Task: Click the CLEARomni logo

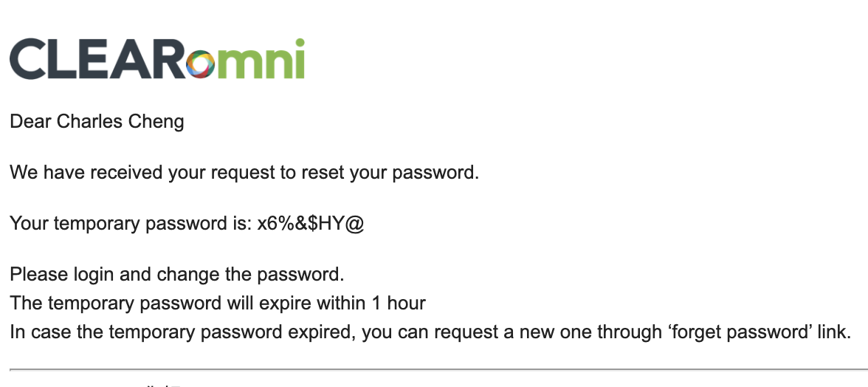Action: [x=157, y=58]
